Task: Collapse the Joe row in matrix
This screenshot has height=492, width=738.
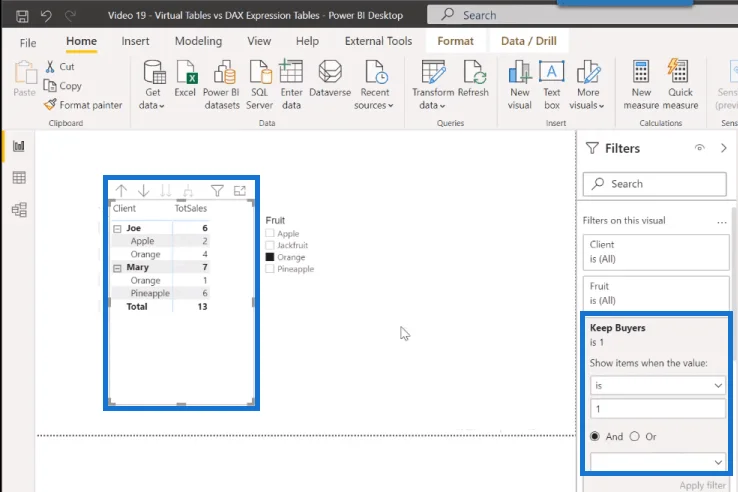Action: 117,228
